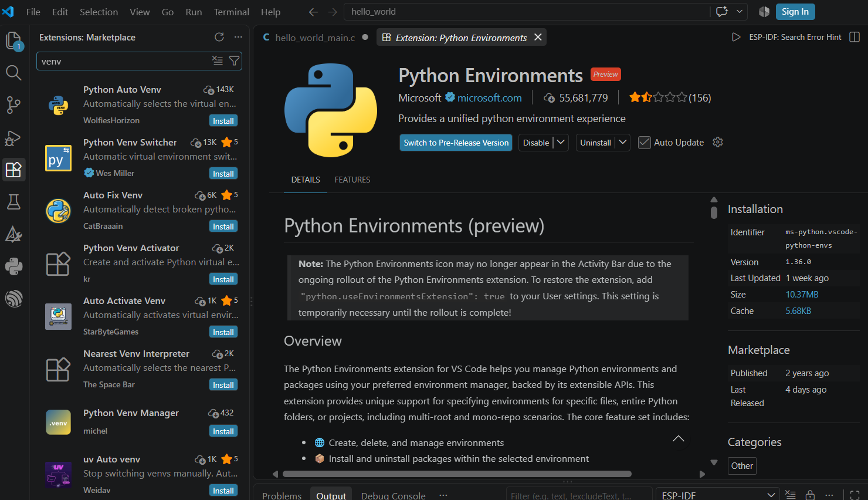Switch to the FEATURES tab
The height and width of the screenshot is (500, 868).
[352, 180]
